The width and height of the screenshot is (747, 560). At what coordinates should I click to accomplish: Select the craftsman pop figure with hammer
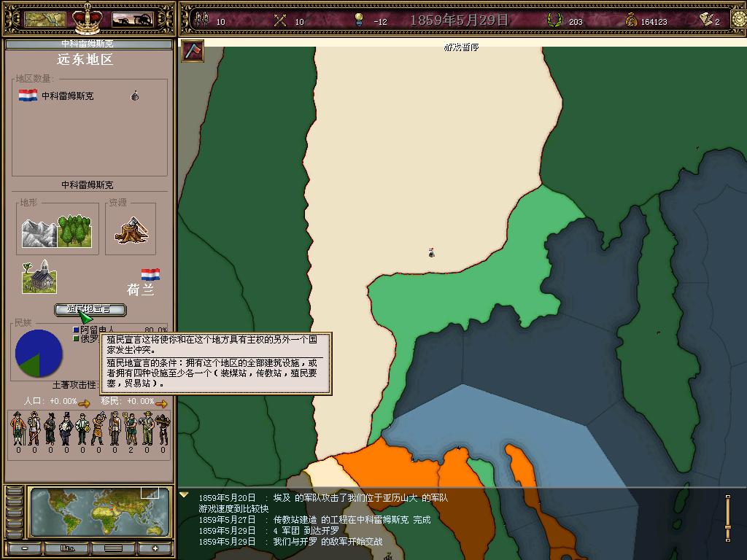coord(98,428)
